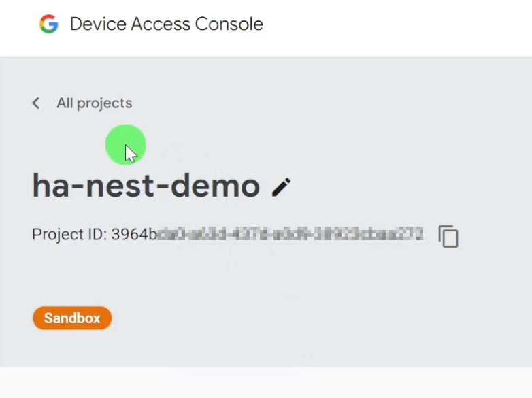Copy the Project ID with the clipboard icon
Image resolution: width=532 pixels, height=398 pixels.
(448, 236)
